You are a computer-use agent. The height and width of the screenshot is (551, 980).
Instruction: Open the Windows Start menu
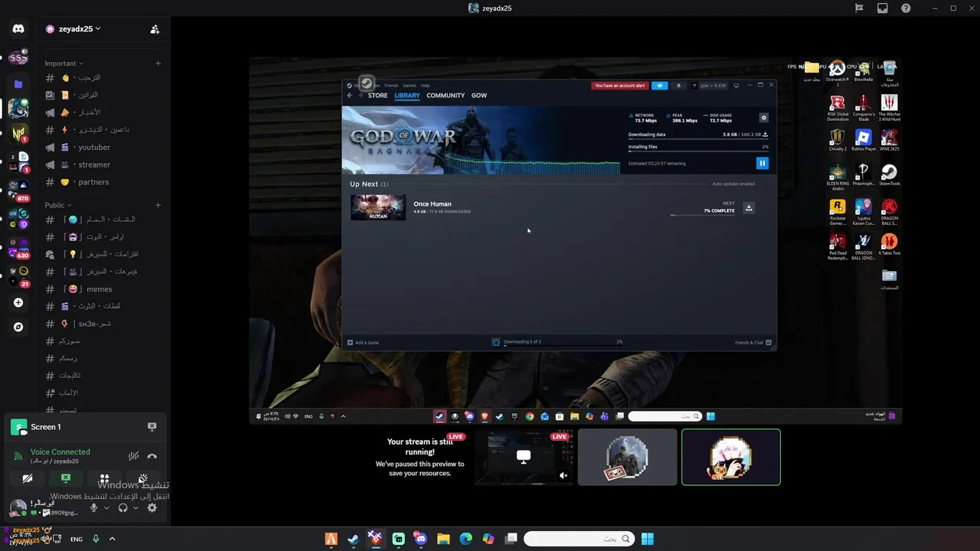pyautogui.click(x=648, y=539)
